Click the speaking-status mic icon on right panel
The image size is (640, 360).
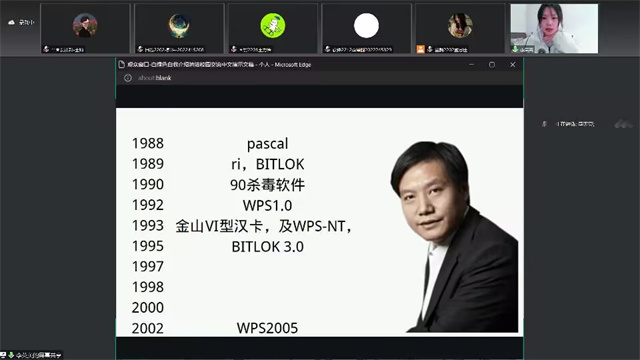click(544, 124)
